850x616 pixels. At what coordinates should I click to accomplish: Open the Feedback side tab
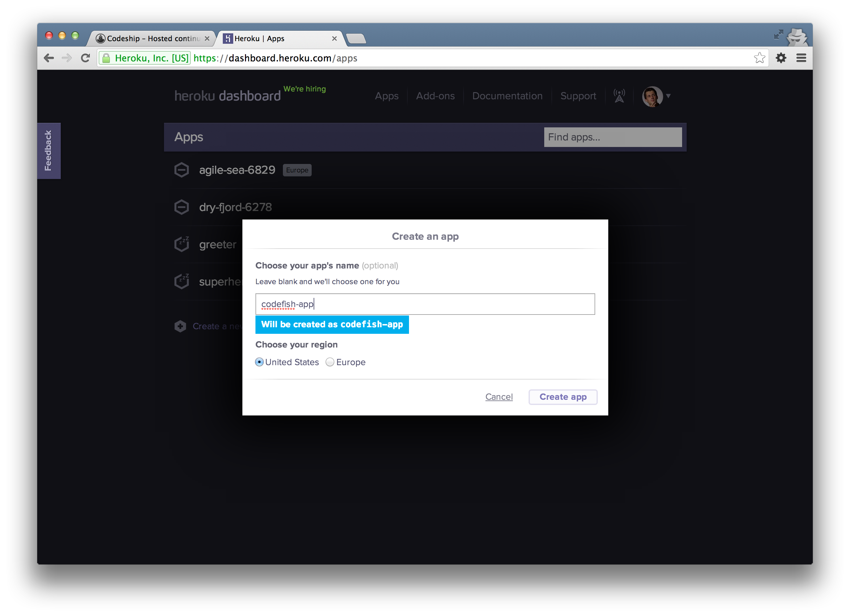coord(49,151)
